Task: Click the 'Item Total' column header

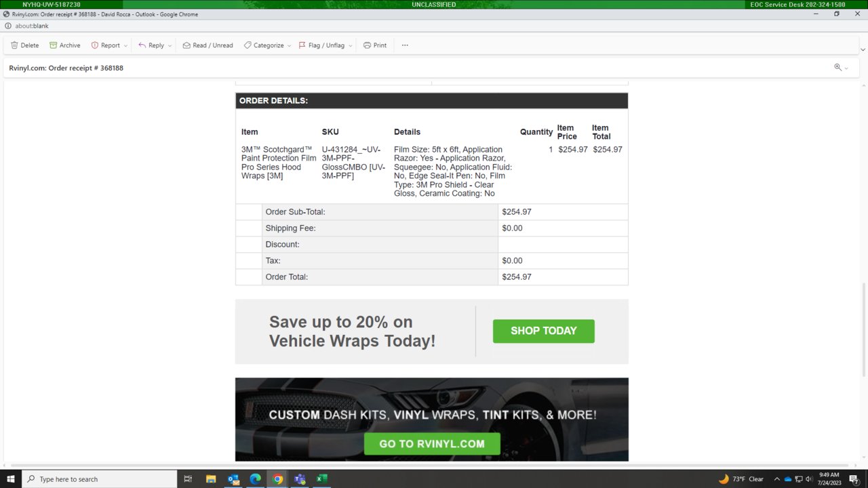Action: pyautogui.click(x=601, y=132)
